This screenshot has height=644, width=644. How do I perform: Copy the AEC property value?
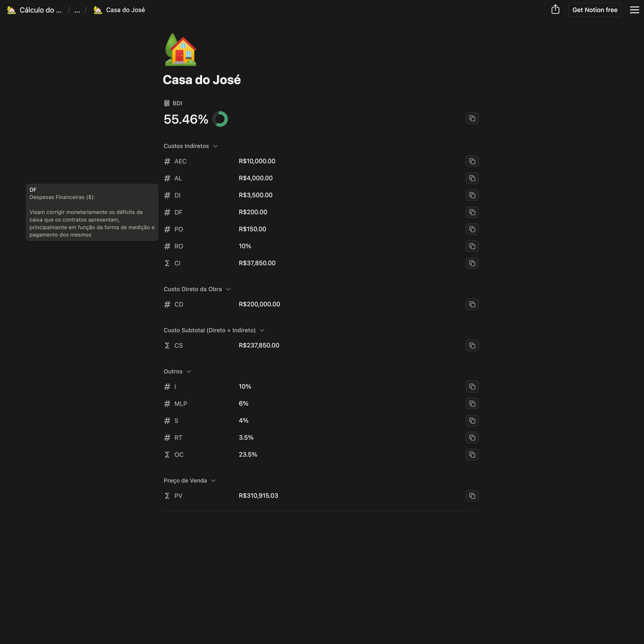tap(472, 161)
